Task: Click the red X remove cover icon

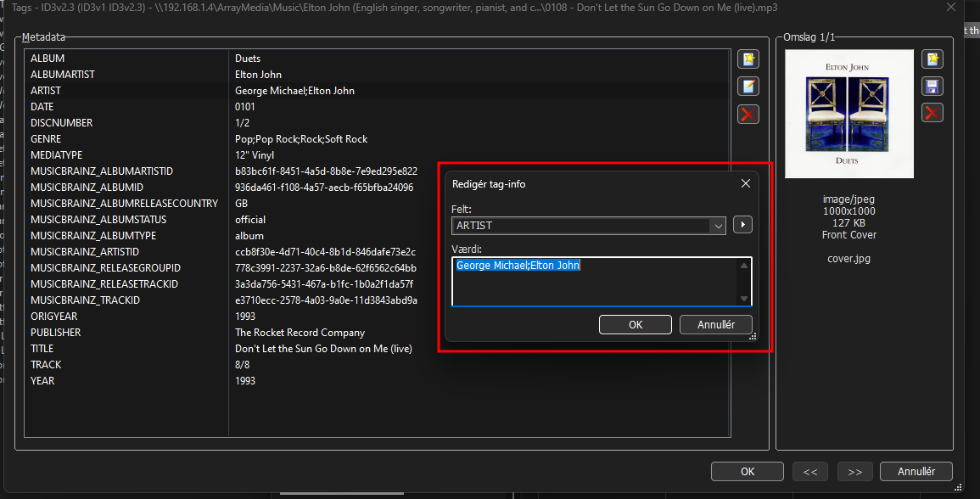Action: pyautogui.click(x=932, y=113)
